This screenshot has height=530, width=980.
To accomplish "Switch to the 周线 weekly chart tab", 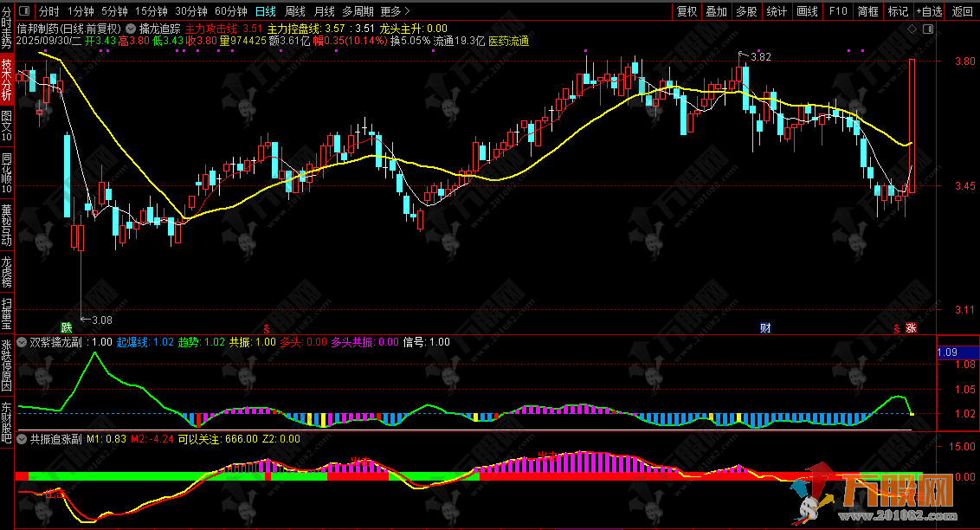I will (295, 11).
